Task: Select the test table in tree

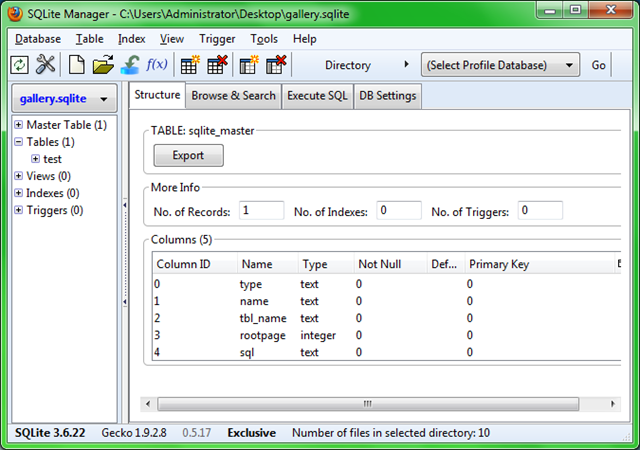Action: (x=52, y=159)
